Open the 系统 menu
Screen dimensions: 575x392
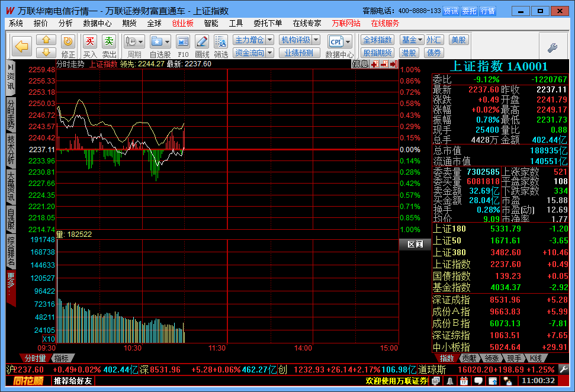coord(16,24)
